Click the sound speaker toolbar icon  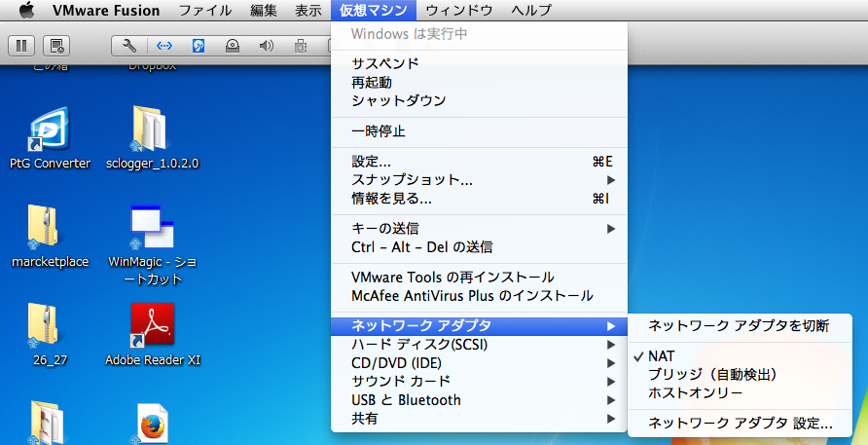[x=267, y=46]
